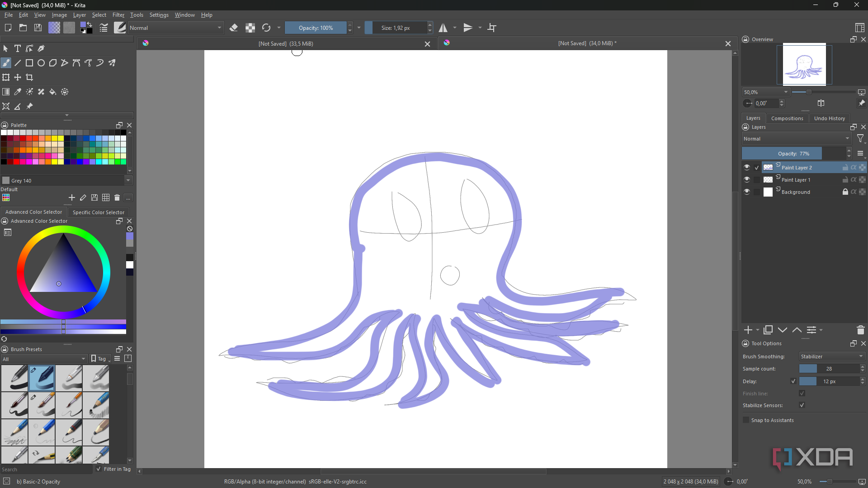Open the Layer menu
Image resolution: width=868 pixels, height=488 pixels.
[x=80, y=15]
